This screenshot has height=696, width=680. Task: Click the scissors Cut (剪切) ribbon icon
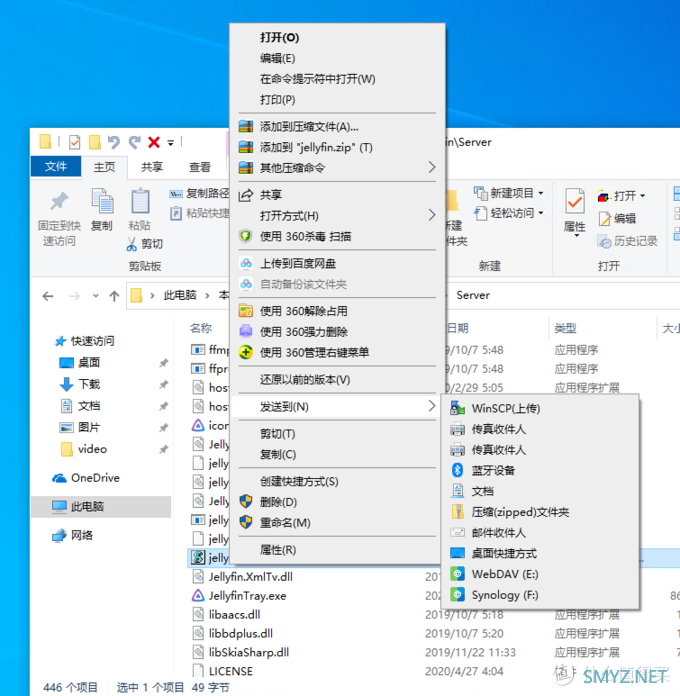click(x=132, y=244)
